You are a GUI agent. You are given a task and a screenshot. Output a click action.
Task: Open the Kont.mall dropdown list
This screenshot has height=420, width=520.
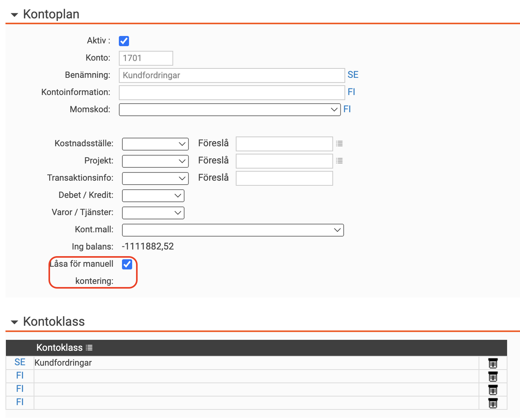(233, 230)
